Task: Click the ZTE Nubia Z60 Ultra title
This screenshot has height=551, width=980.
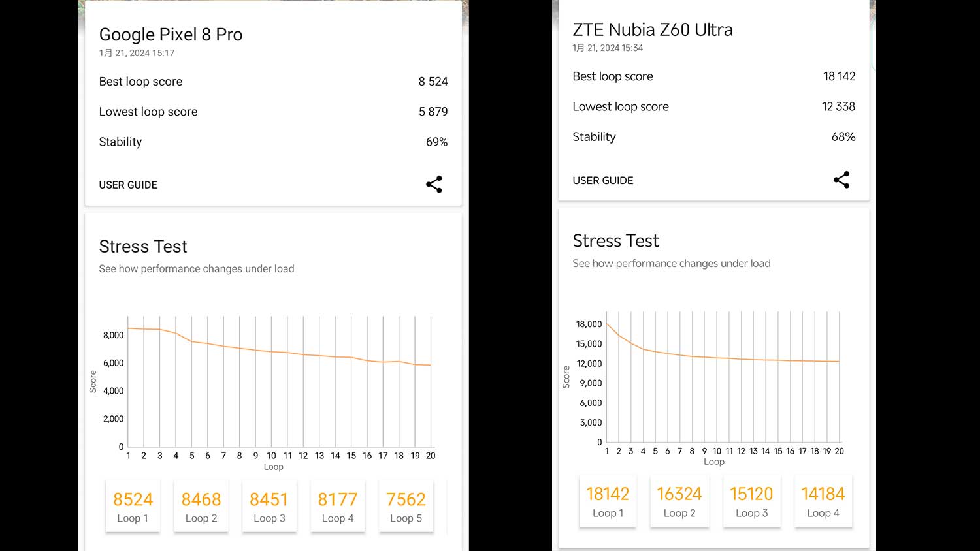Action: (x=653, y=30)
